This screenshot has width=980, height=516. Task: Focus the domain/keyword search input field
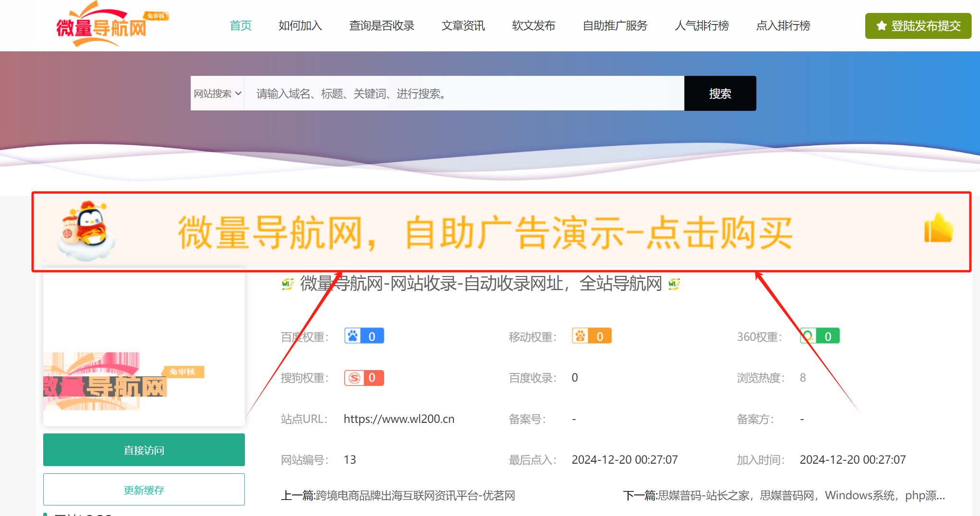(x=464, y=93)
